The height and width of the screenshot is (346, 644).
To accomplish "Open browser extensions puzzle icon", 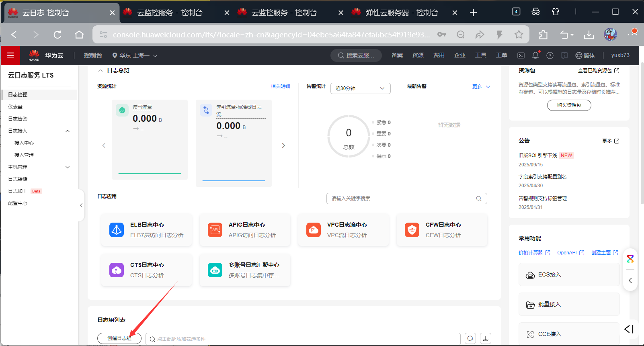I will coord(543,35).
